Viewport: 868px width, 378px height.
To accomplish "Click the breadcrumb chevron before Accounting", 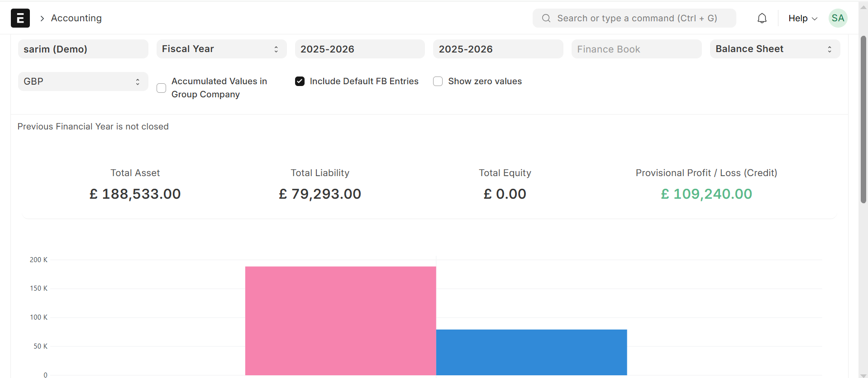I will (x=42, y=19).
